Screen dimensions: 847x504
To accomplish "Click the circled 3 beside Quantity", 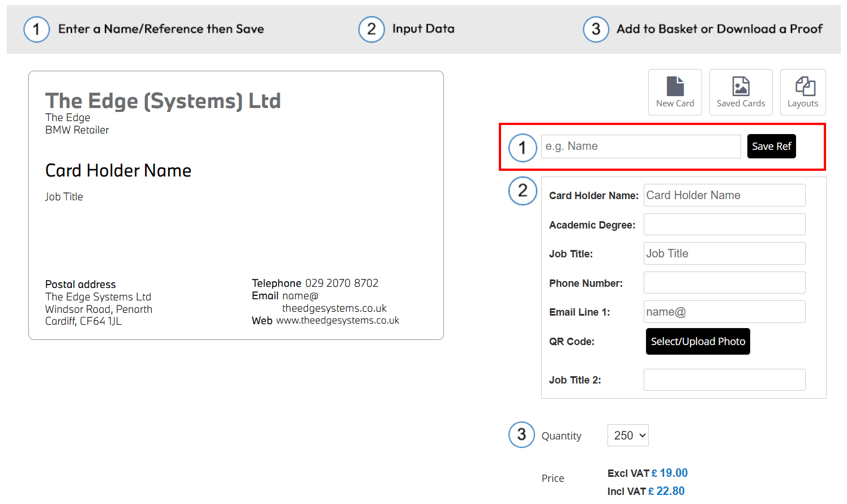I will [521, 434].
